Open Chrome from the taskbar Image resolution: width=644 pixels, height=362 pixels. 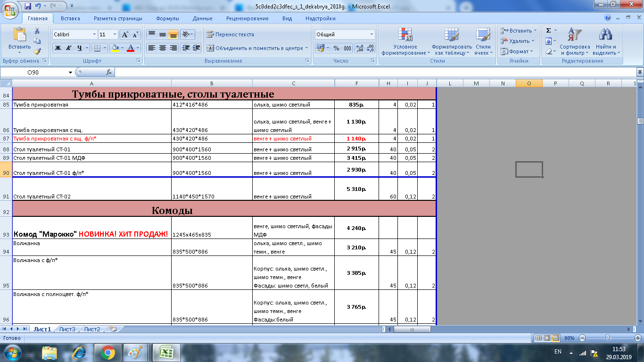pos(107,353)
